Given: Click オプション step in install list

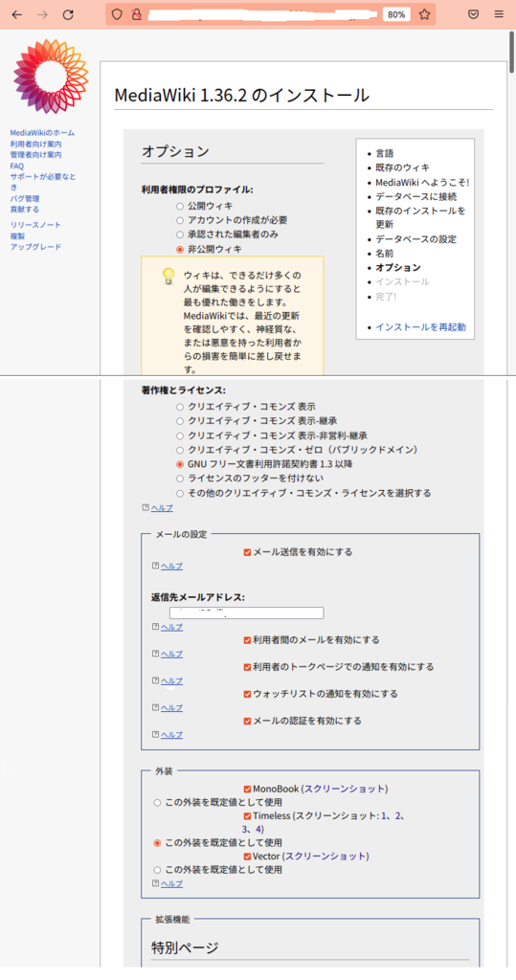Looking at the screenshot, I should (398, 268).
